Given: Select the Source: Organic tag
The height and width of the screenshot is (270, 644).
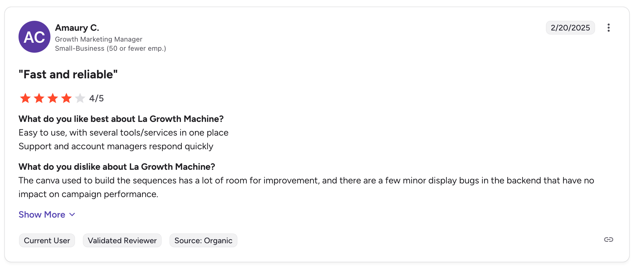Looking at the screenshot, I should coord(203,241).
